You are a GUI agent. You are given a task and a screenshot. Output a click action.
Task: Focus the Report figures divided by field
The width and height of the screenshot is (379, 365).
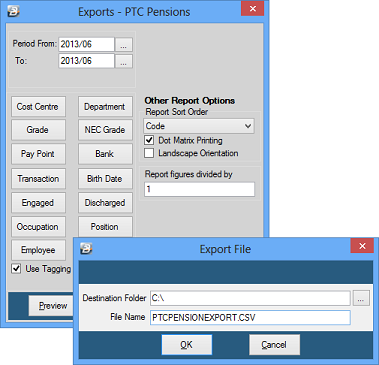coord(199,189)
